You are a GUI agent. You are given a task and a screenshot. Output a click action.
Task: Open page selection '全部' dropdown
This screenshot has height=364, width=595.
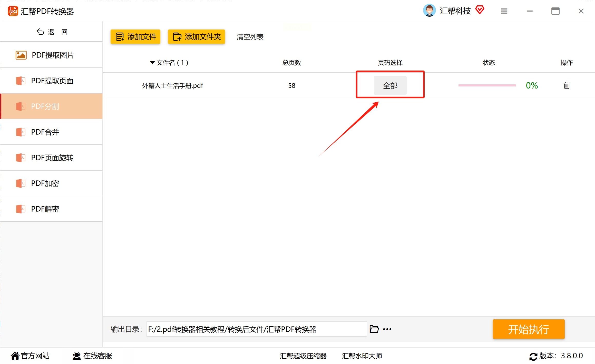(x=390, y=85)
